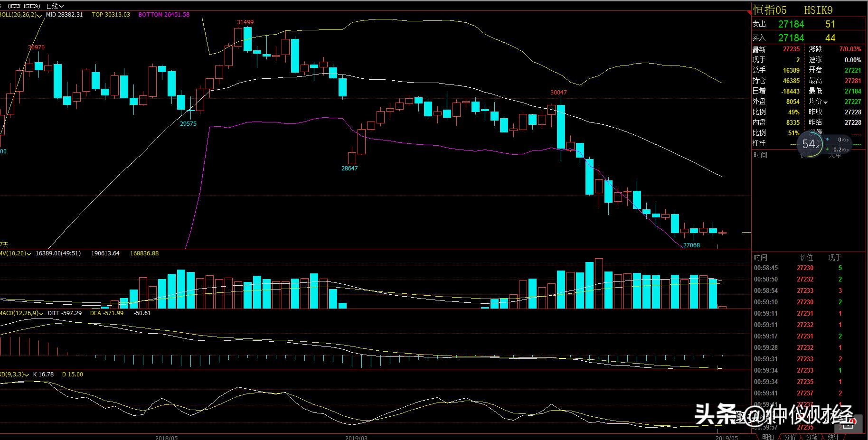868x440 pixels.
Task: Click the 内盘 value 8335
Action: click(793, 122)
